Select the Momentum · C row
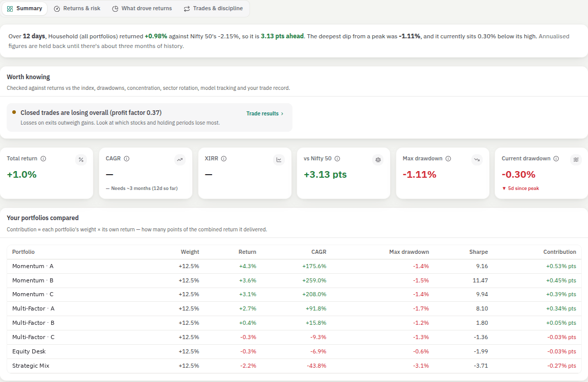The image size is (588, 382). 294,294
